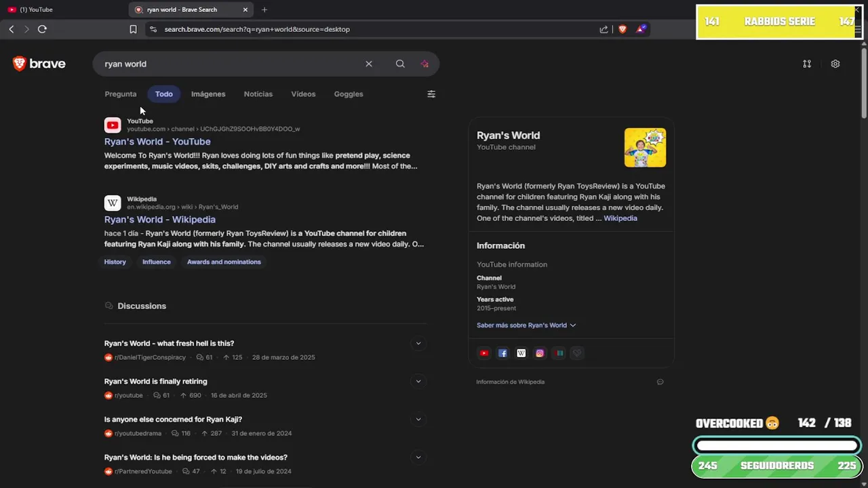Open Brave Search settings gear
868x488 pixels.
tap(835, 64)
